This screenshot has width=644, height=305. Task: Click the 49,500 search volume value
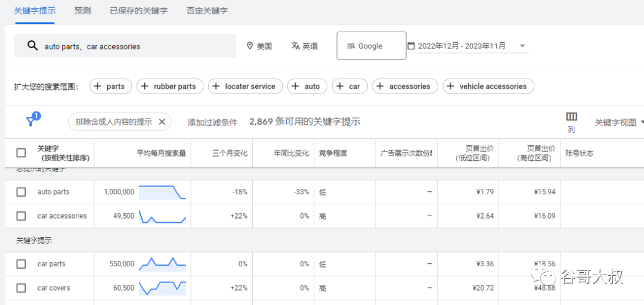point(123,216)
